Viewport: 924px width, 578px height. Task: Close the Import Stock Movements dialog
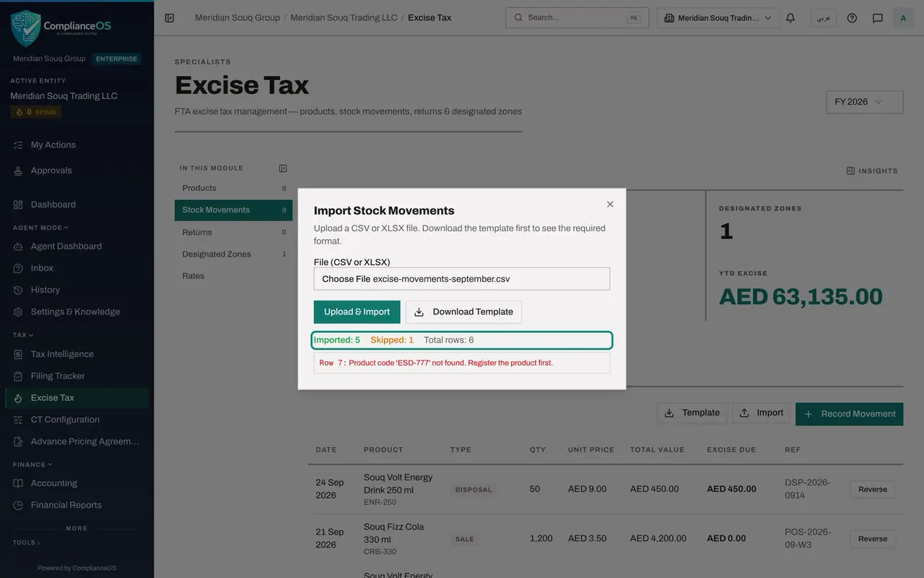[x=610, y=204]
